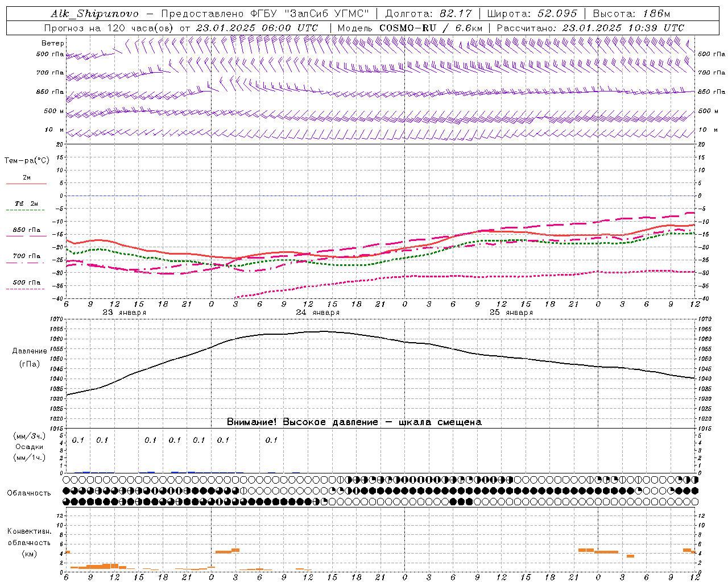Click the Высота: 186м value

[631, 14]
